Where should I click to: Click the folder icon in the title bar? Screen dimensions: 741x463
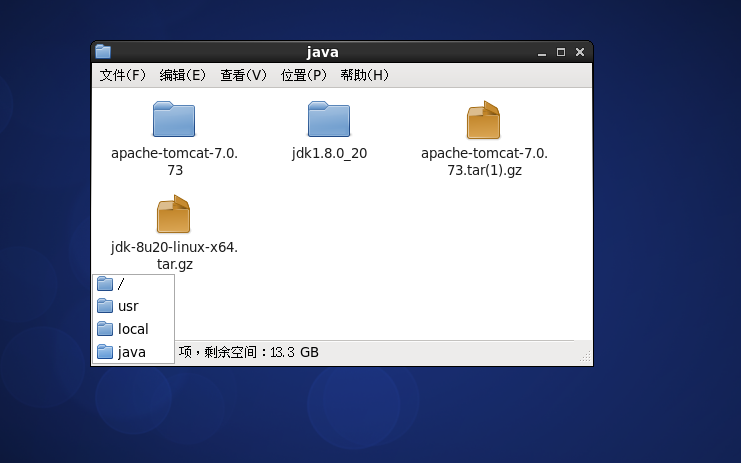tap(103, 52)
